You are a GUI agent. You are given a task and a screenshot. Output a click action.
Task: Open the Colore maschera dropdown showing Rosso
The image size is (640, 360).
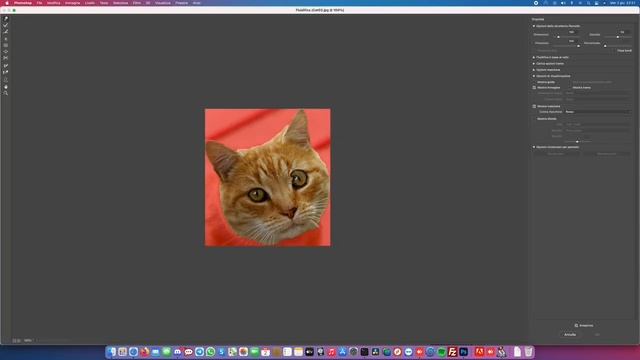tap(598, 112)
